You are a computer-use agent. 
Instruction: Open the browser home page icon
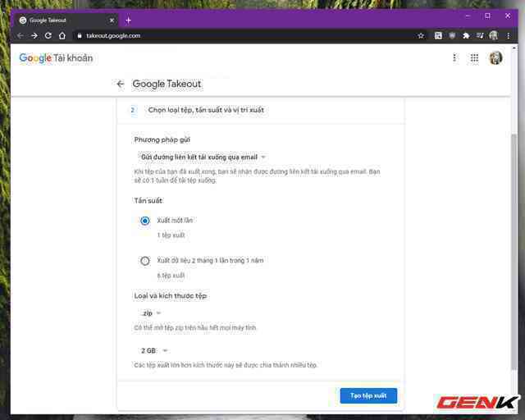tap(62, 35)
